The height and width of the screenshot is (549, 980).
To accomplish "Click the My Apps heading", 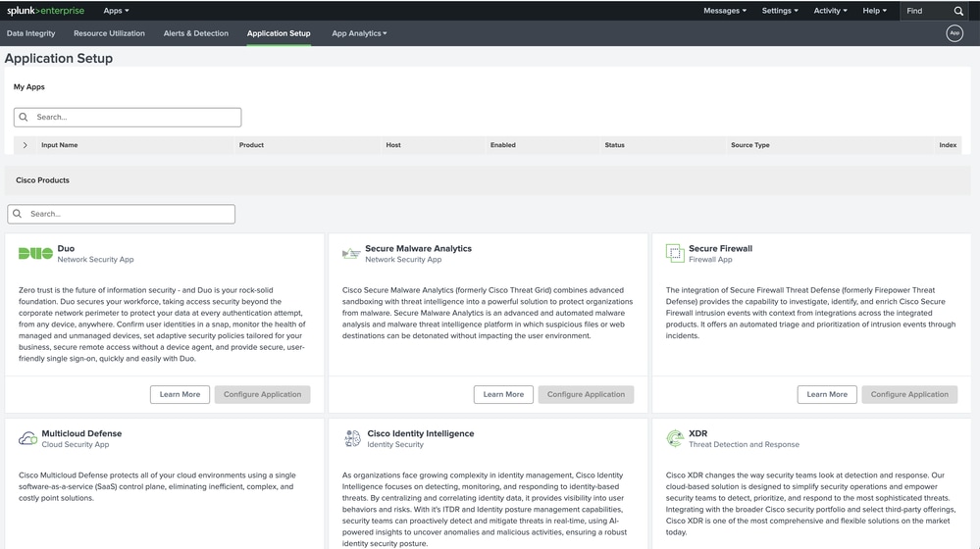I will (29, 87).
